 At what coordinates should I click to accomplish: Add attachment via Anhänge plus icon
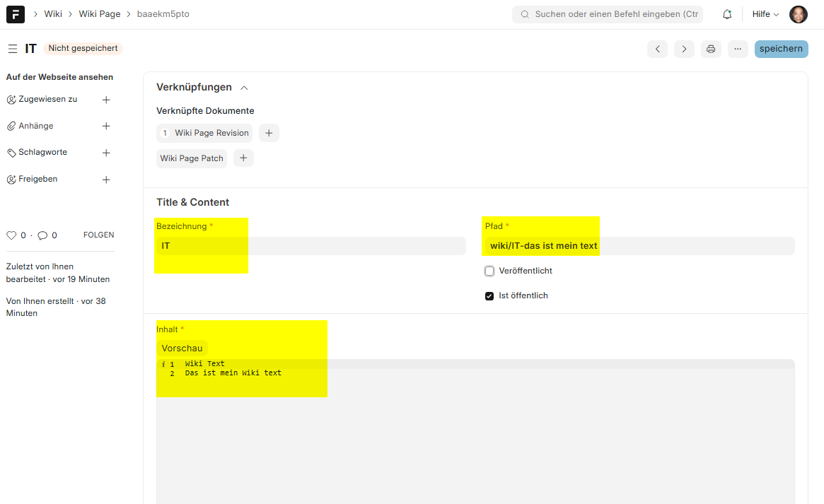click(x=106, y=127)
